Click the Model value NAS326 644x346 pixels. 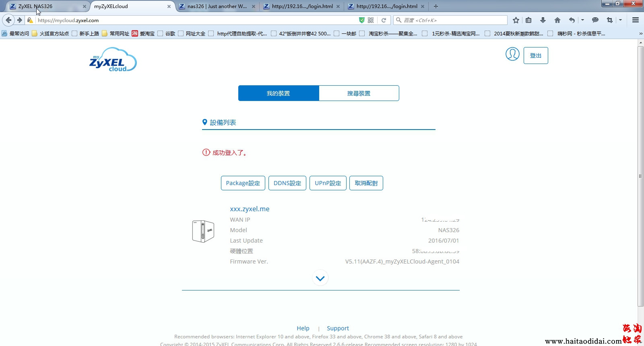click(x=449, y=230)
